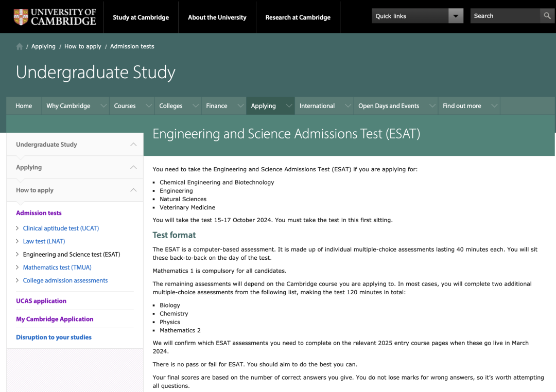Select the Applying navigation tab
This screenshot has height=392, width=556.
coord(264,105)
